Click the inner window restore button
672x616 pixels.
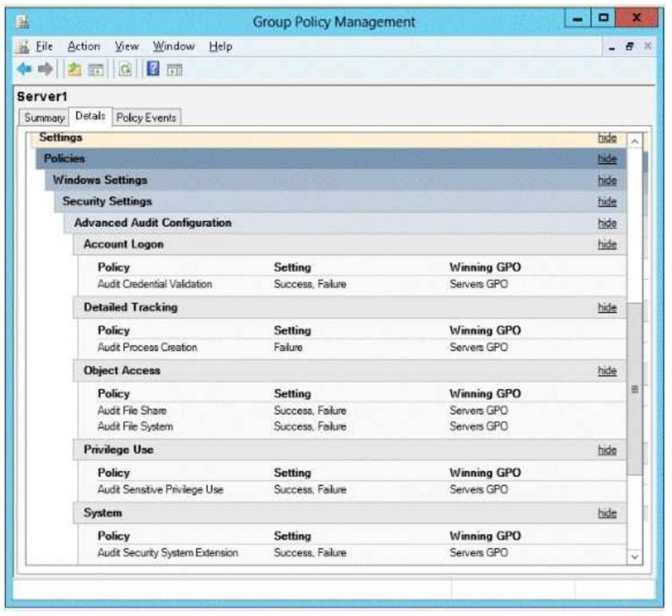pos(630,46)
